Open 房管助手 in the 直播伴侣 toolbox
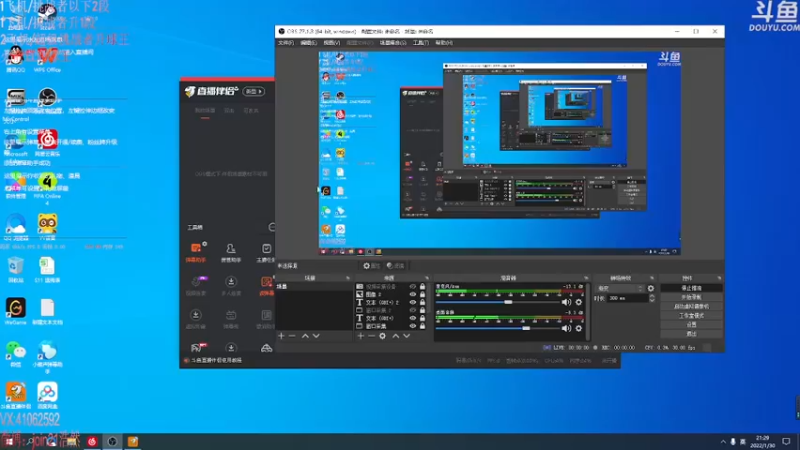Viewport: 800px width, 450px height. pos(231,253)
